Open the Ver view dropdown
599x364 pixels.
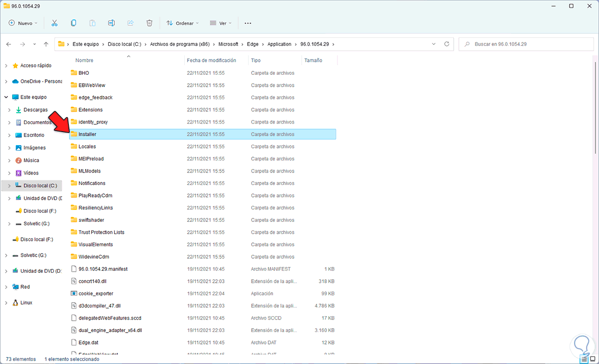(x=221, y=23)
